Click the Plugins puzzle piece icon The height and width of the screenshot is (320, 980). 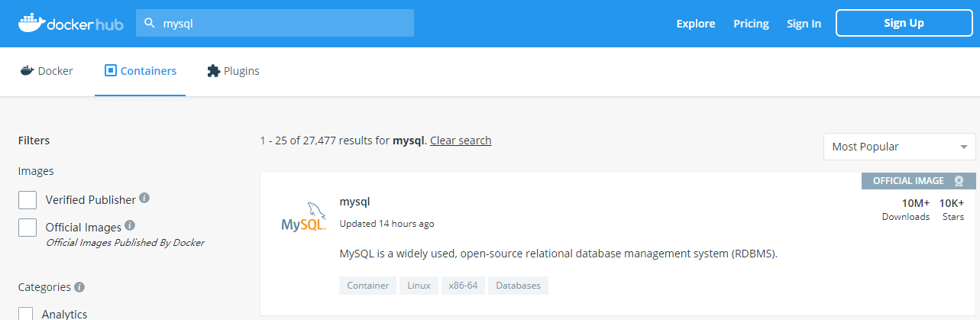pyautogui.click(x=214, y=70)
